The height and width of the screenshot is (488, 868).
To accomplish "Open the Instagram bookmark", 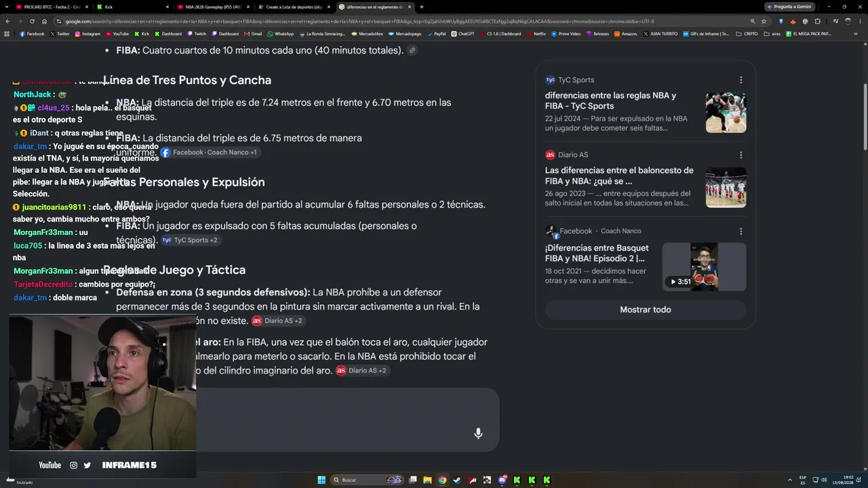I will [87, 34].
